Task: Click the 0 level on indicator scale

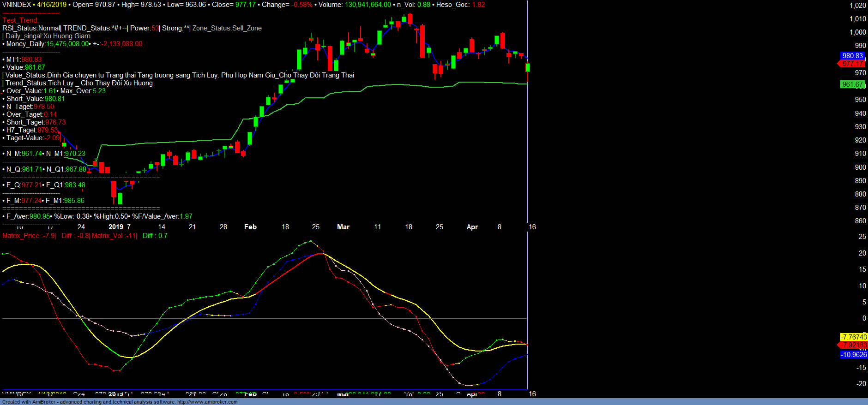Action: click(864, 318)
